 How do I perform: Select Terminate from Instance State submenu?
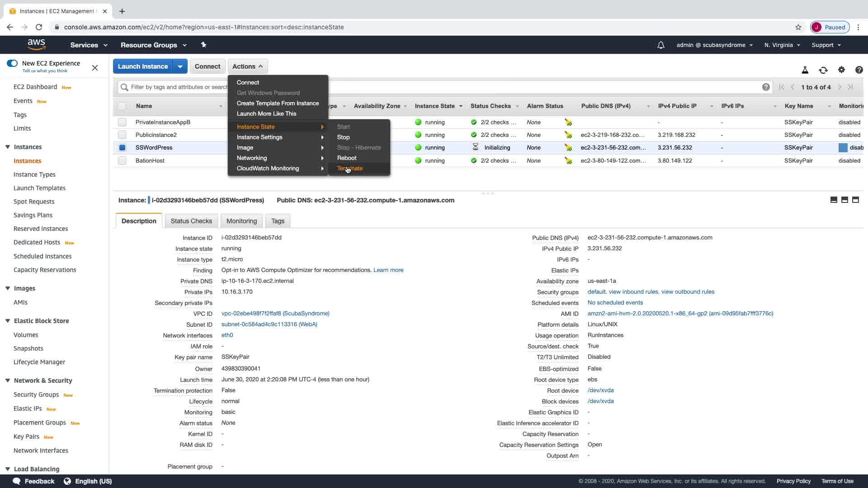point(350,169)
